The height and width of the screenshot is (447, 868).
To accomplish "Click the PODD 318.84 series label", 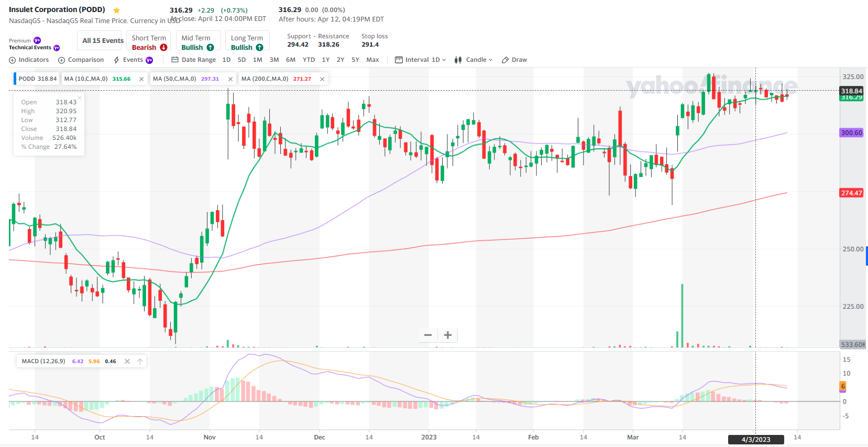I will (x=37, y=79).
